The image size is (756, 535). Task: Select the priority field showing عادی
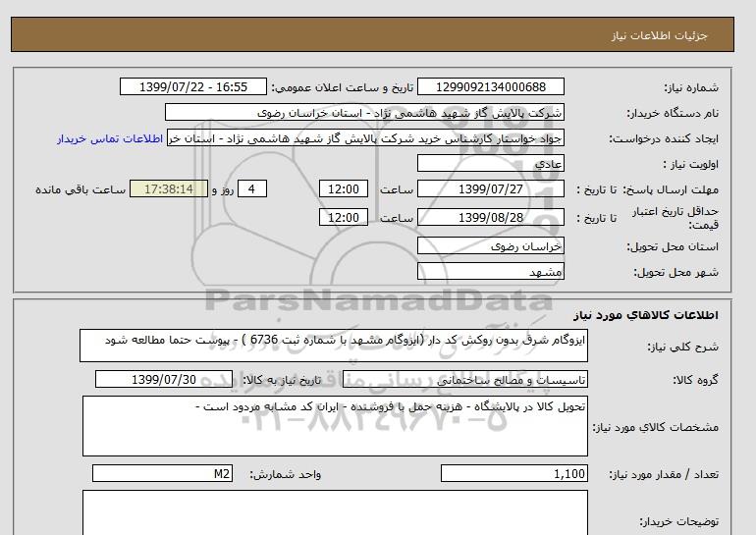491,164
